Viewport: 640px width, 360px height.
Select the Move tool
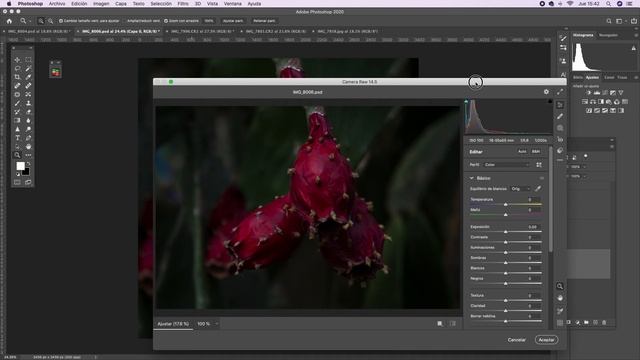[x=17, y=60]
